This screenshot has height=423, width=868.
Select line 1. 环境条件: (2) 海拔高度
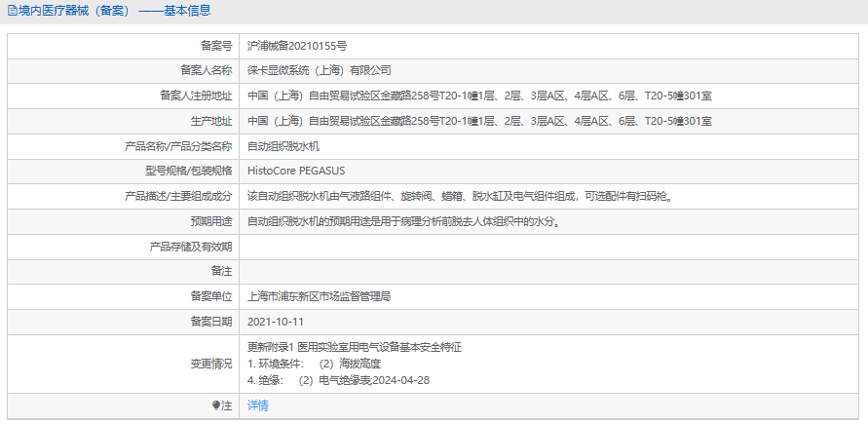click(314, 365)
